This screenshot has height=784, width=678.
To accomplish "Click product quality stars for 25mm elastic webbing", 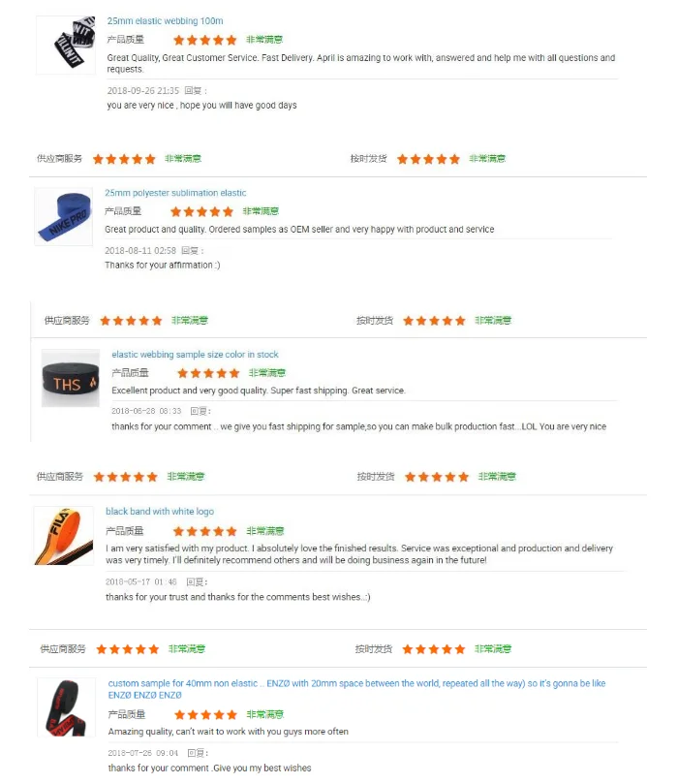I will tap(204, 40).
